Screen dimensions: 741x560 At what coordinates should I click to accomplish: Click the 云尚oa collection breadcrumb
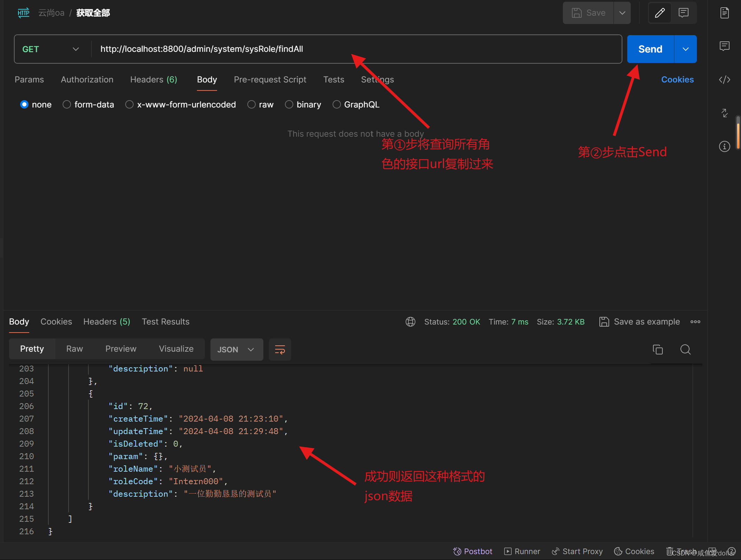(51, 13)
